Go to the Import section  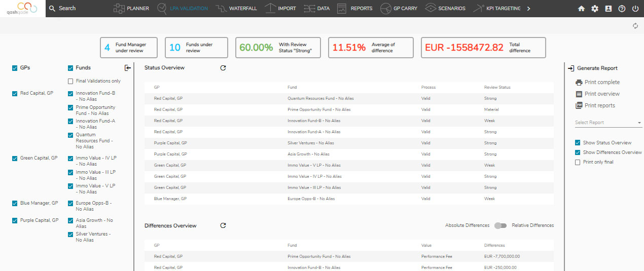[280, 9]
